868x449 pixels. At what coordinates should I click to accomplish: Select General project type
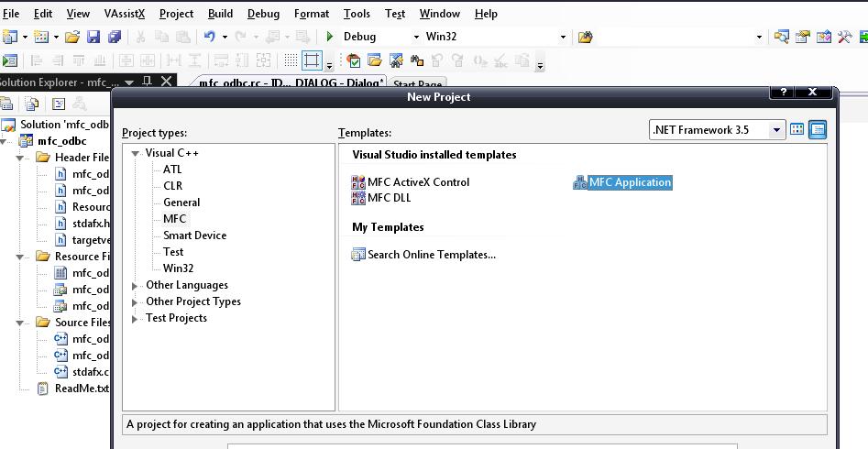(181, 203)
